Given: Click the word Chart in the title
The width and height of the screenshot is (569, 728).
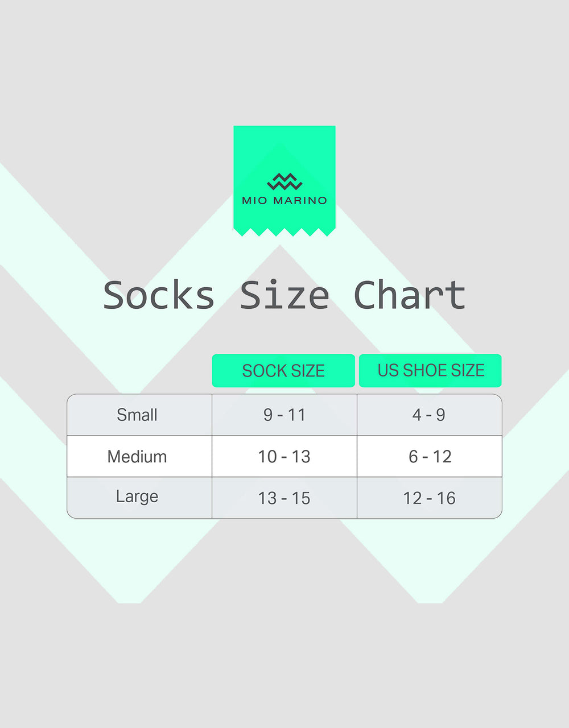Looking at the screenshot, I should (x=410, y=295).
